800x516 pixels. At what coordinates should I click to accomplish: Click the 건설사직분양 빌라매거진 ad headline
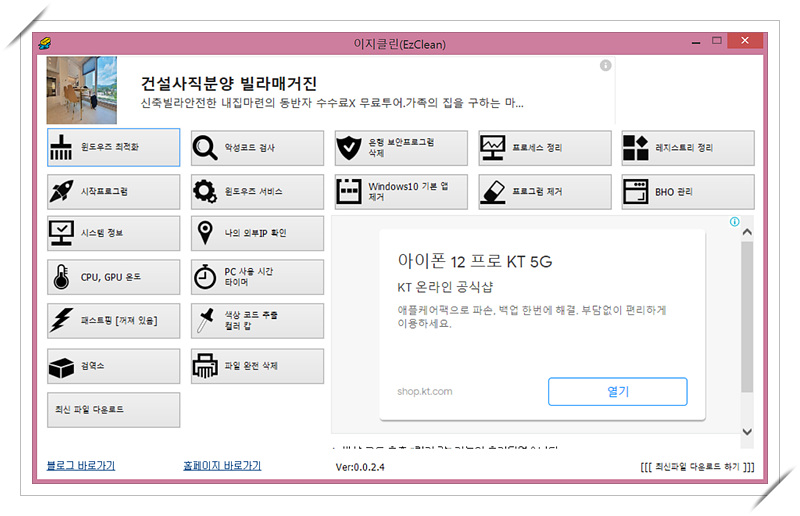click(x=229, y=83)
